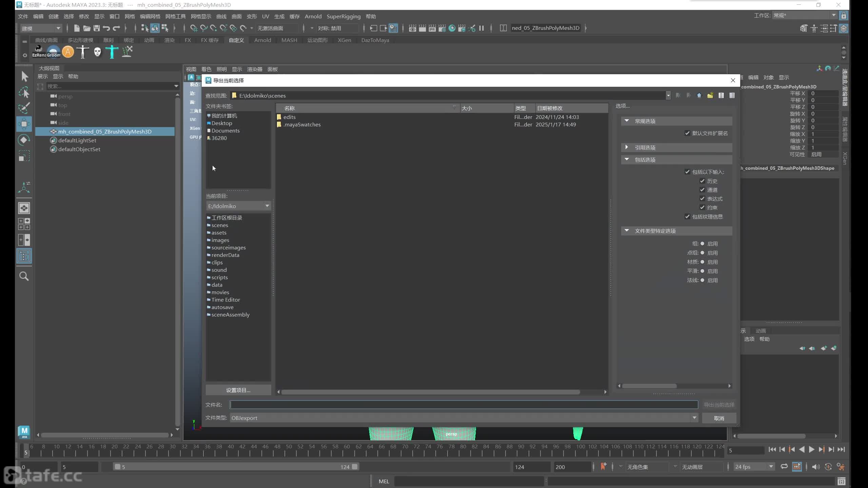Toggle workspace lock icon
868x488 pixels.
point(844,16)
